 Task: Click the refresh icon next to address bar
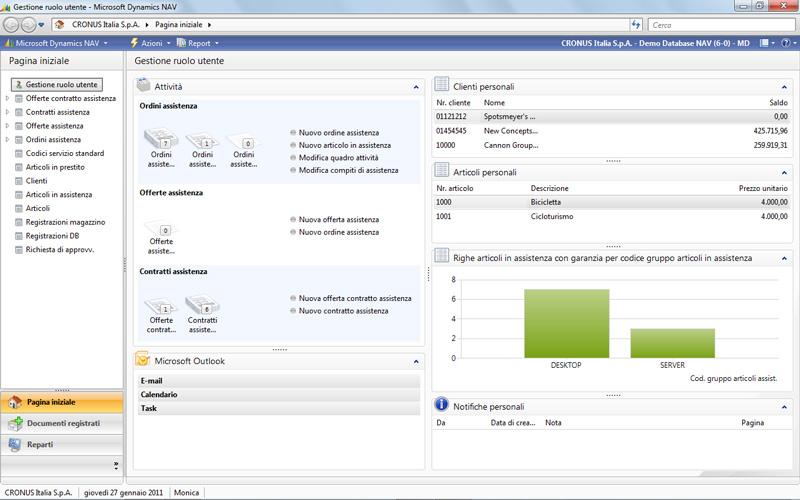(x=636, y=24)
